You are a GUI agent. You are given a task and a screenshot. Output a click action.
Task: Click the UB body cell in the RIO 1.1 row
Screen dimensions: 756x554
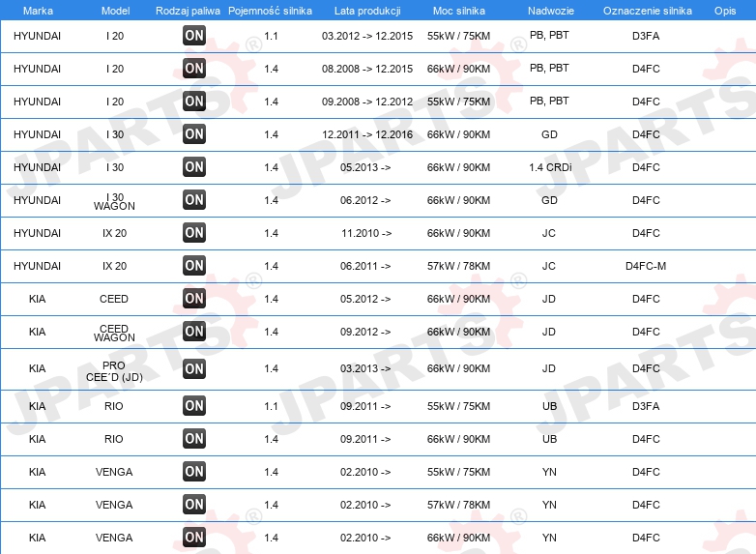[x=549, y=406]
